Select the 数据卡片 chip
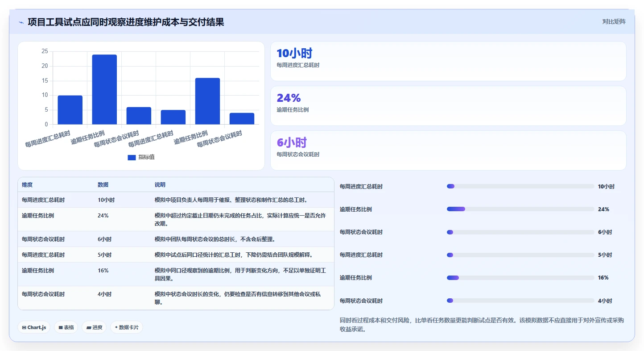Screen dimensions: 644x351 pyautogui.click(x=127, y=327)
